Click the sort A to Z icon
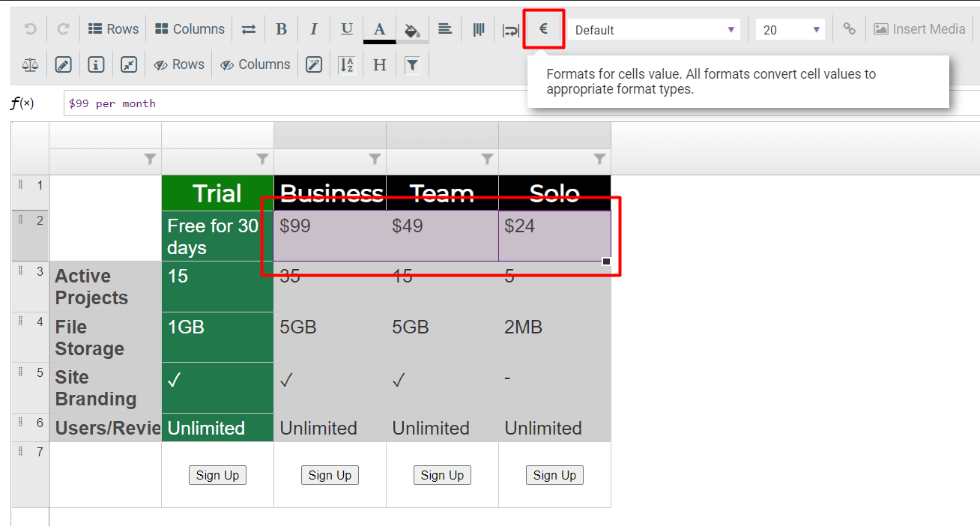Viewport: 980px width, 526px height. [x=346, y=64]
